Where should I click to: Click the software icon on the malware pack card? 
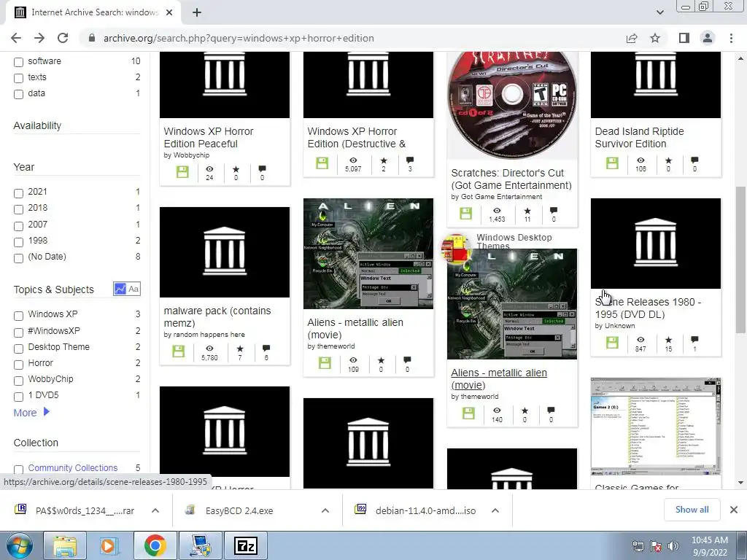(x=179, y=351)
